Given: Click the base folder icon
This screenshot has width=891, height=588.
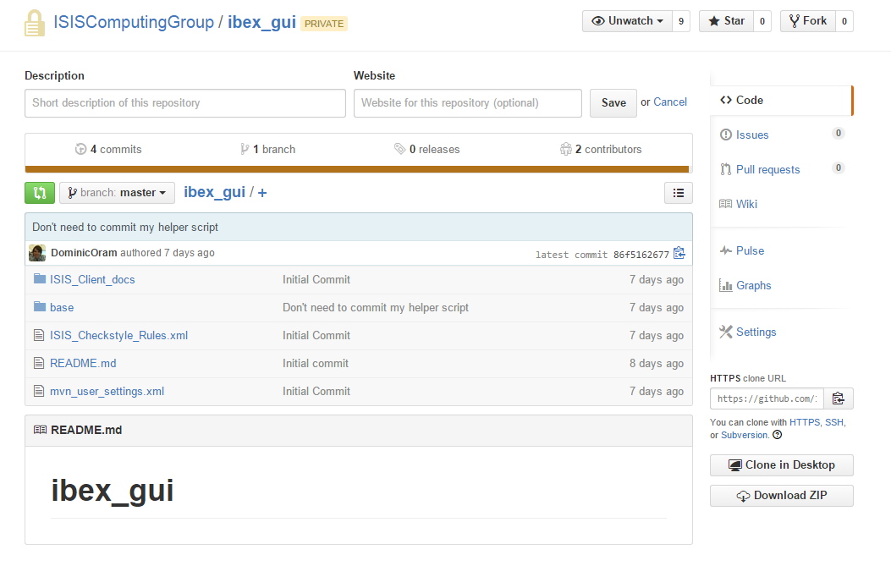Looking at the screenshot, I should point(39,307).
